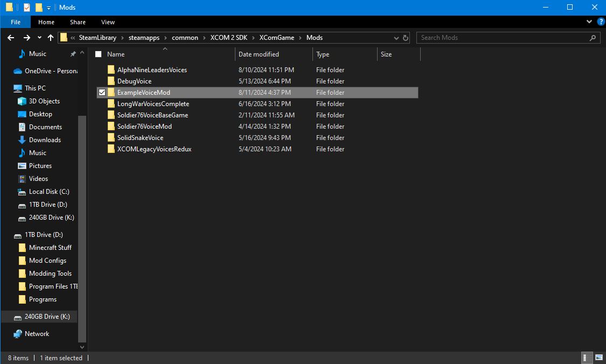Screen dimensions: 606x364
Task: Click the New folder quick access icon
Action: pos(39,8)
